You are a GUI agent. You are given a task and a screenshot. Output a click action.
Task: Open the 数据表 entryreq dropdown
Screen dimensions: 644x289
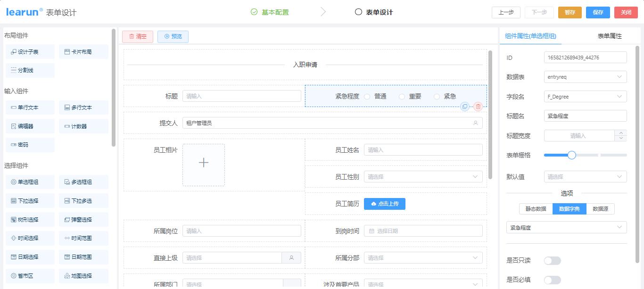pyautogui.click(x=585, y=76)
